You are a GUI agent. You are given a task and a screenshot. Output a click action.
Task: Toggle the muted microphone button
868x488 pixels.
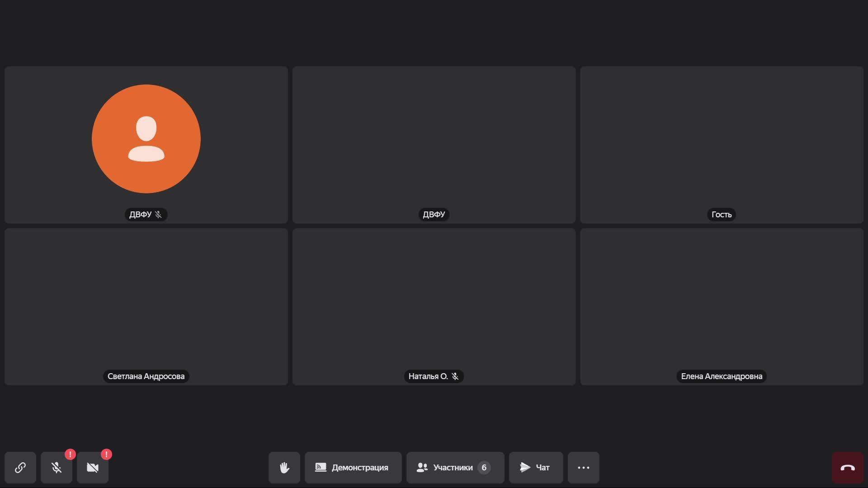click(x=57, y=468)
